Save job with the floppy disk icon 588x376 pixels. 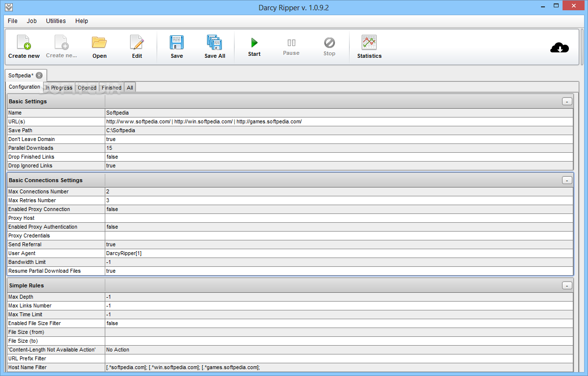click(177, 43)
